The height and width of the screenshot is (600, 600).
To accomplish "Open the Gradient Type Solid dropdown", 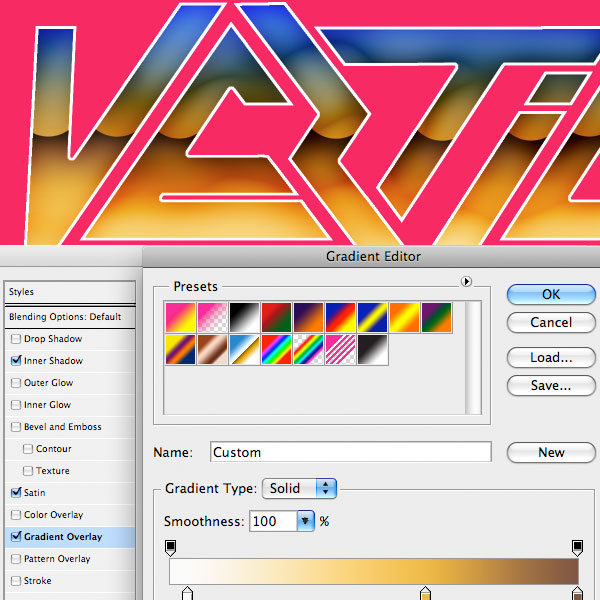I will coord(299,488).
